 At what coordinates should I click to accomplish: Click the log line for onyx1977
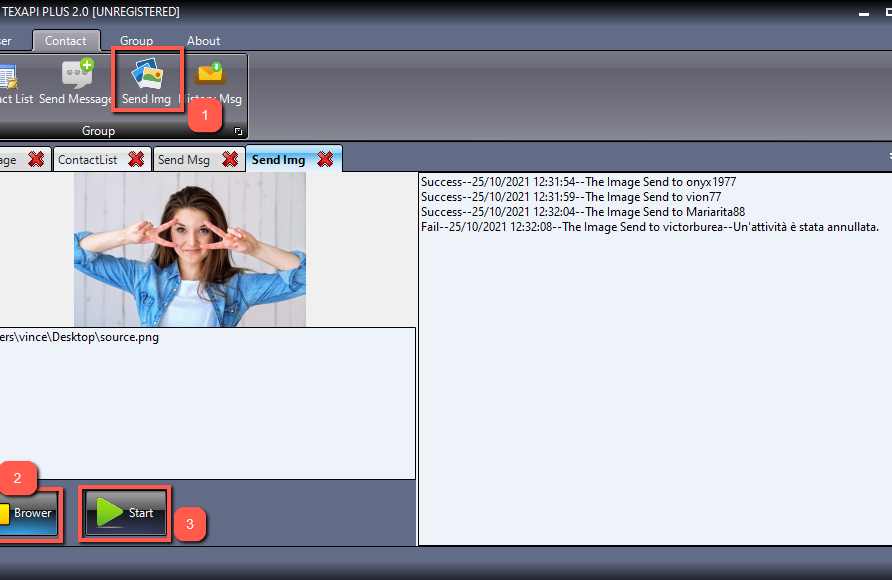(x=578, y=182)
